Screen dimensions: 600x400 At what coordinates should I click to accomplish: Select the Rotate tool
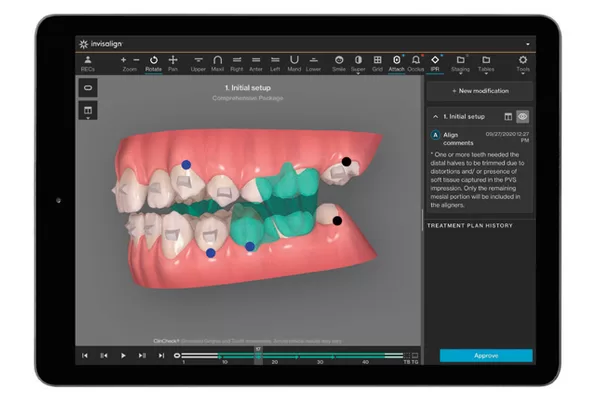[153, 64]
